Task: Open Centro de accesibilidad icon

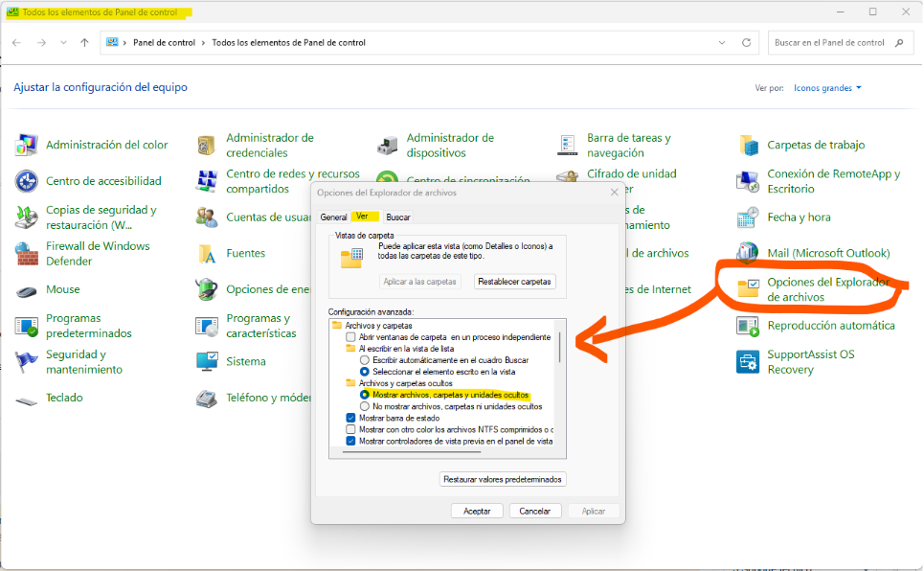Action: (27, 181)
